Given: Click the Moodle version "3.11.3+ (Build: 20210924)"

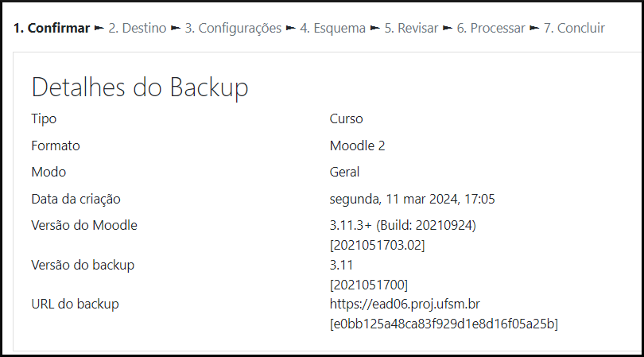Looking at the screenshot, I should [x=402, y=225].
